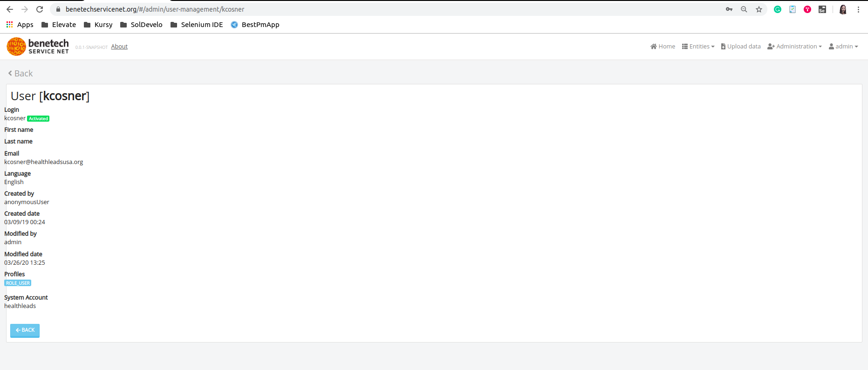This screenshot has height=370, width=868.
Task: Open the Chrome profile avatar
Action: coord(843,9)
